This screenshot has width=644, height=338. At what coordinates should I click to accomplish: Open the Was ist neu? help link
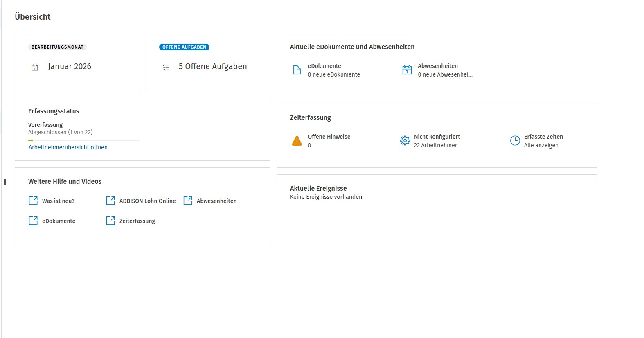(x=59, y=201)
